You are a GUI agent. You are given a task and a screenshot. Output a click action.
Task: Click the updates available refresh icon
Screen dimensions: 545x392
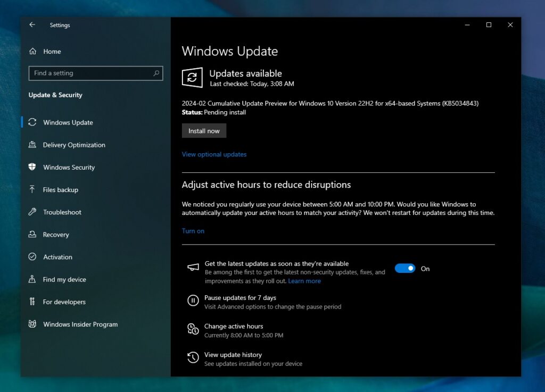[x=192, y=77]
